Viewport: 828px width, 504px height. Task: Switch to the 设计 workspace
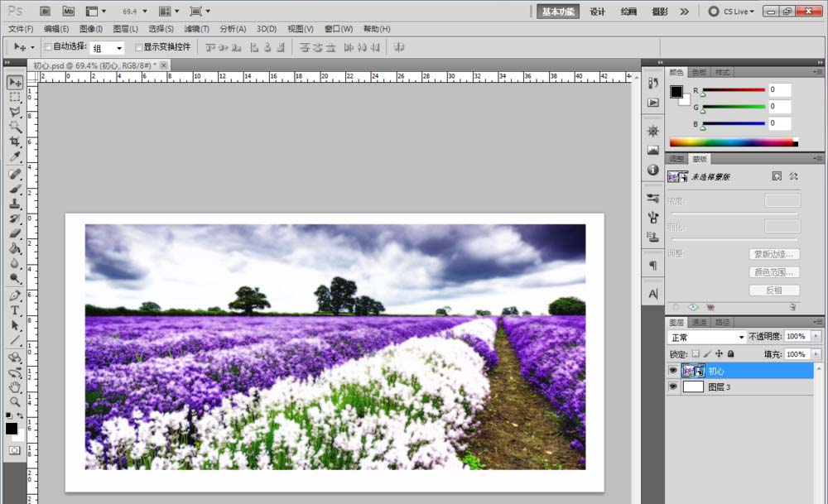597,12
